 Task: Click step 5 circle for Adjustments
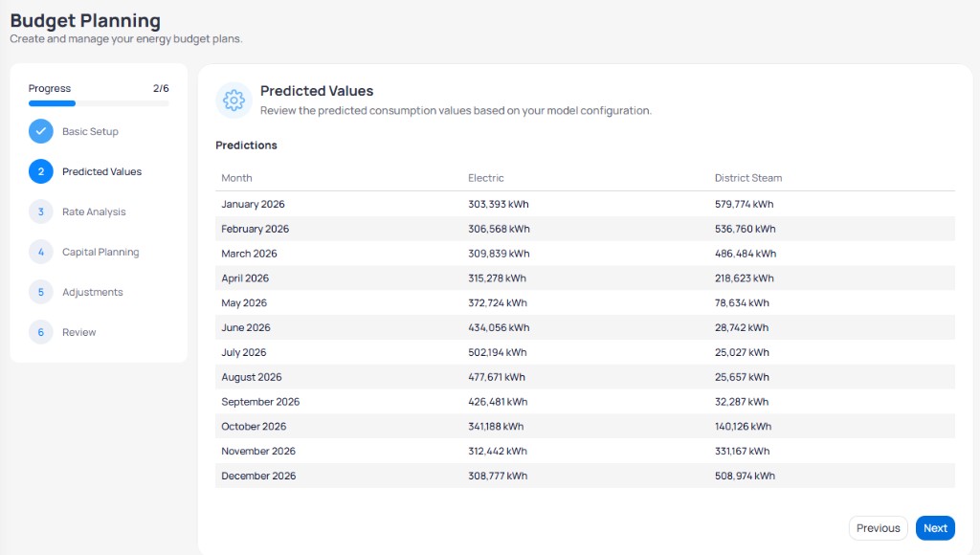[40, 292]
